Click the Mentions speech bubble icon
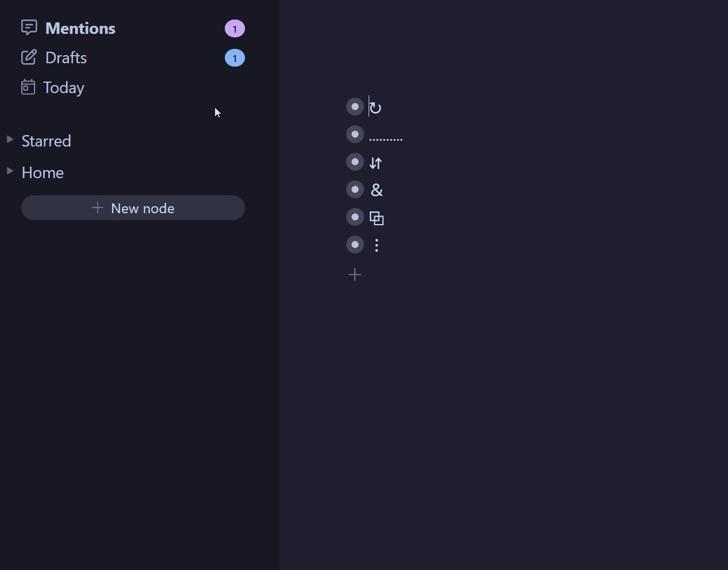The image size is (728, 570). point(29,28)
